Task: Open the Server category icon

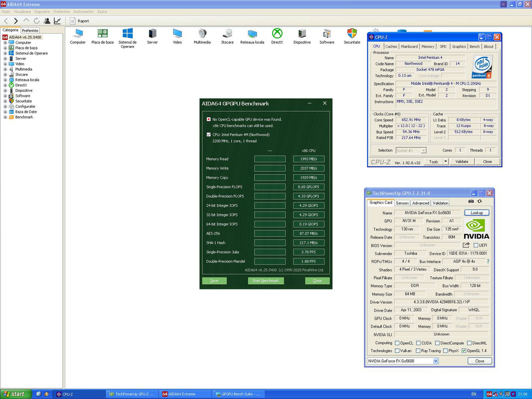Action: [153, 36]
